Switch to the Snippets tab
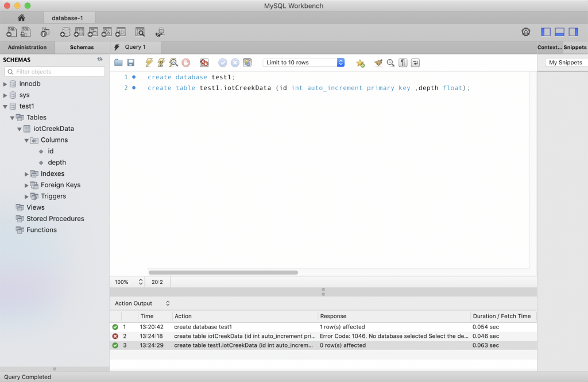The height and width of the screenshot is (382, 588). (575, 47)
